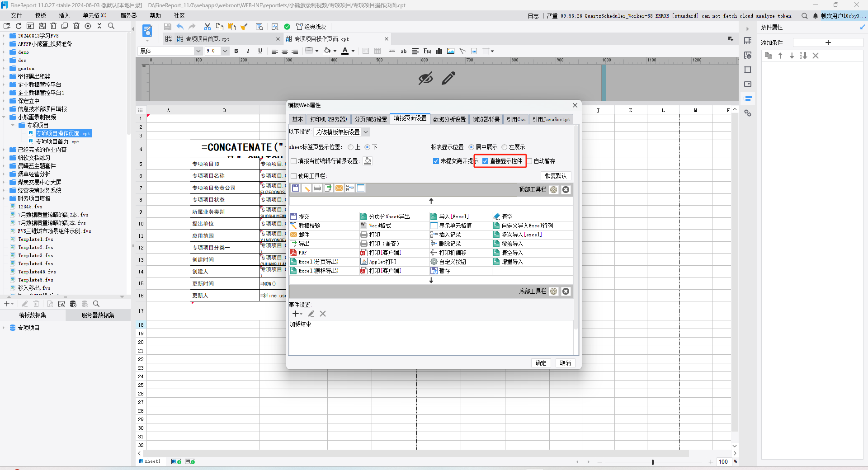This screenshot has height=470, width=868.
Task: Toggle bold formatting
Action: point(236,51)
